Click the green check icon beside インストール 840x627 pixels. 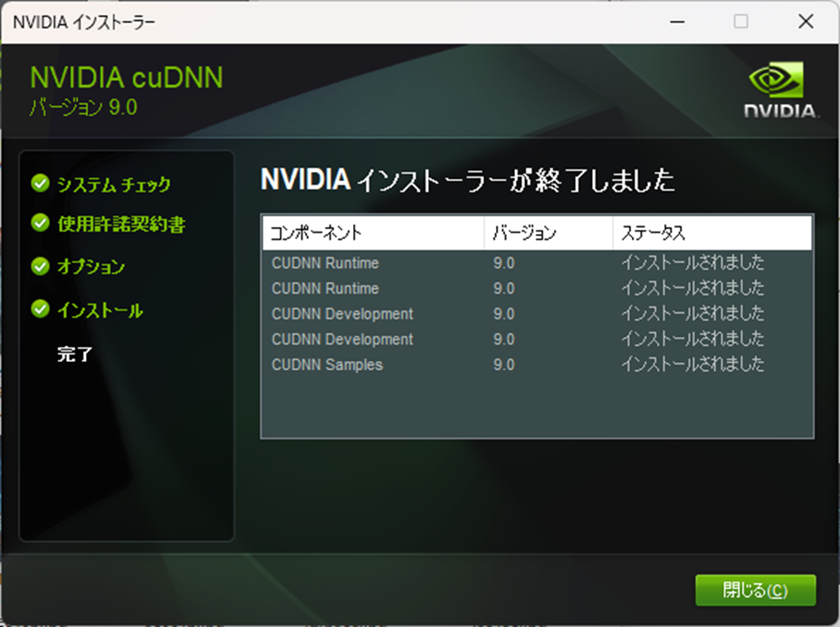[x=39, y=310]
